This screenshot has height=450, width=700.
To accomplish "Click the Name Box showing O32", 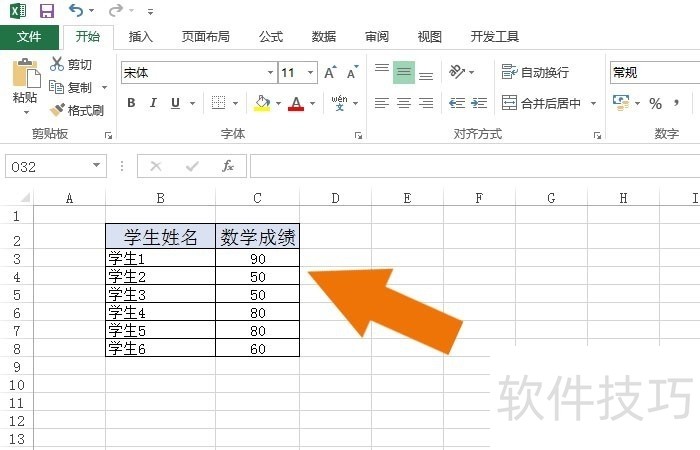I will (x=55, y=167).
